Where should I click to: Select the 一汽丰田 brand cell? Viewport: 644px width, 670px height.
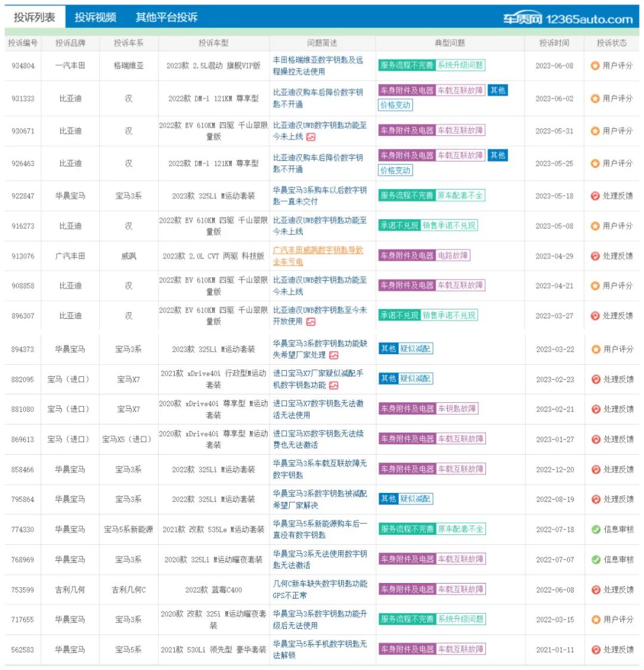[70, 66]
